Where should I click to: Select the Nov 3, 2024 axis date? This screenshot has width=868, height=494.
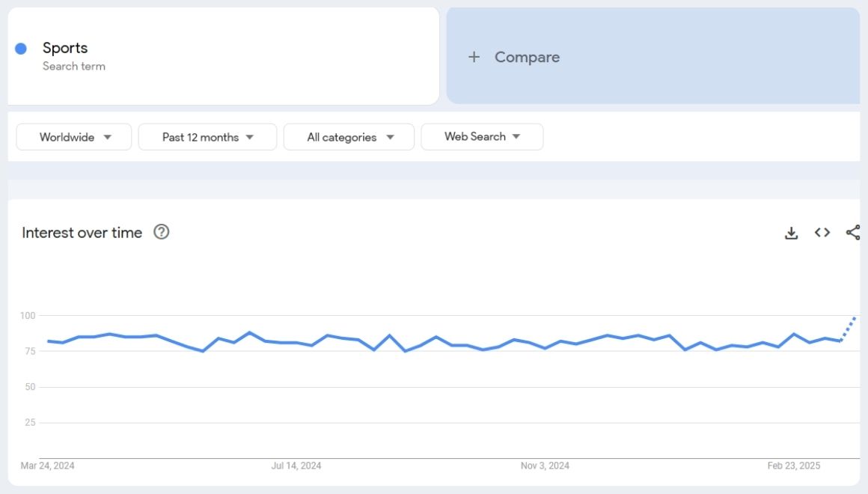click(x=545, y=466)
